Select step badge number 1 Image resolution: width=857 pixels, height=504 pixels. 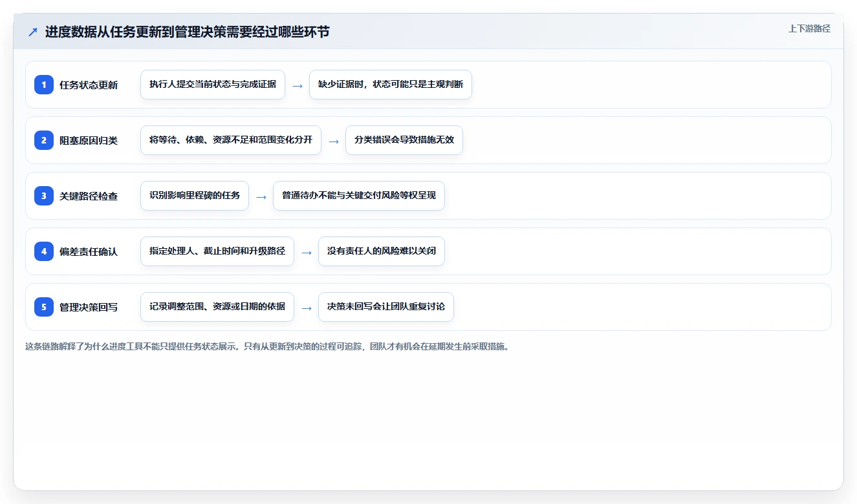[44, 85]
